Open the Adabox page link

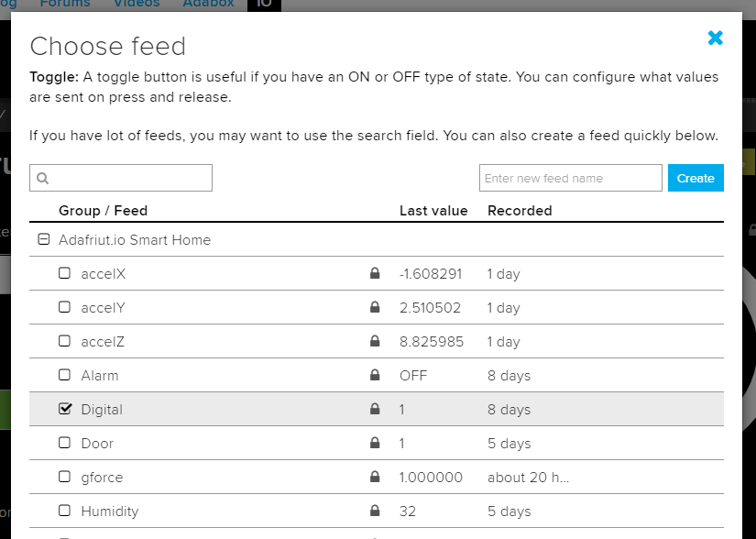pos(208,4)
